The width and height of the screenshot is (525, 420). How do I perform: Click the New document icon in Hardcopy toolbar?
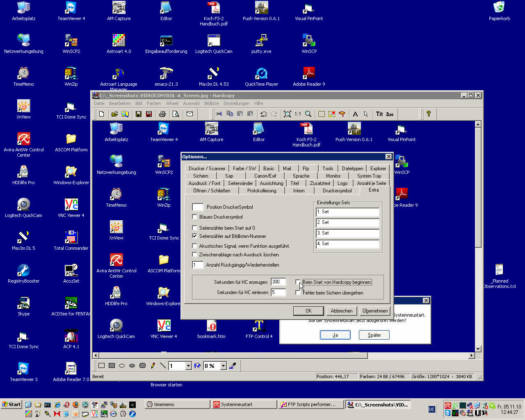coord(102,114)
